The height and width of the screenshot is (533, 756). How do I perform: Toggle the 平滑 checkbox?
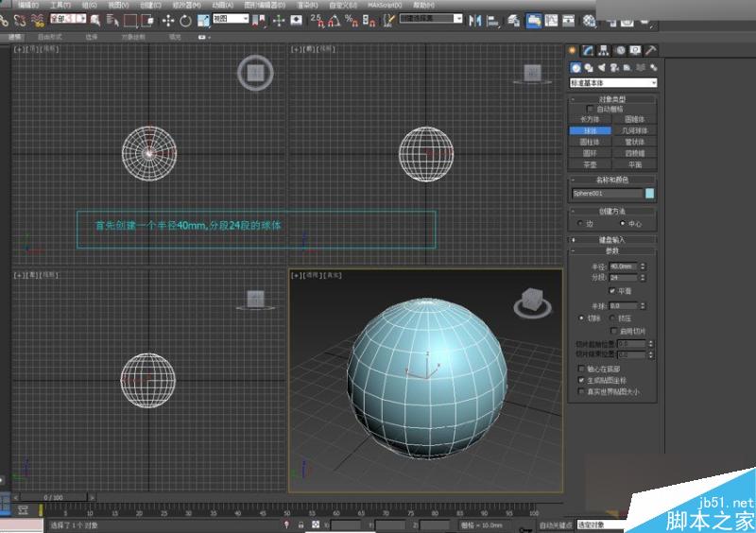tap(612, 291)
